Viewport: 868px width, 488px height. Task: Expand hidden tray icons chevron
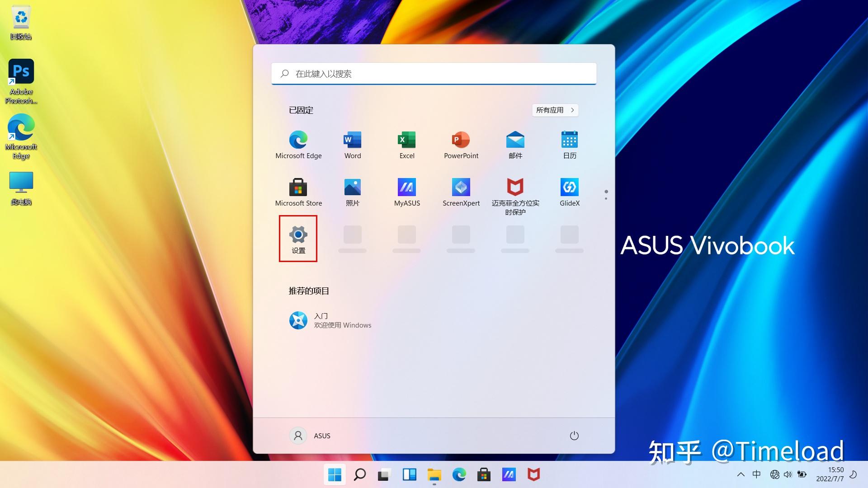(741, 474)
